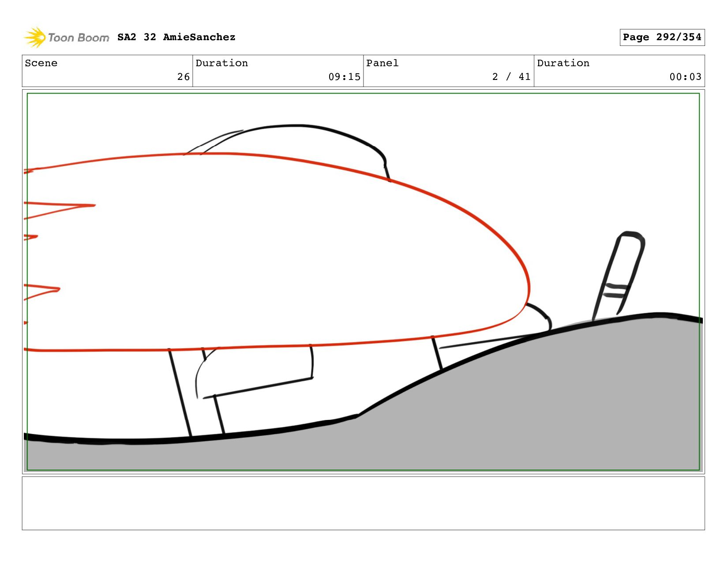The height and width of the screenshot is (563, 728).
Task: Click the 'Panel' header label
Action: 383,63
